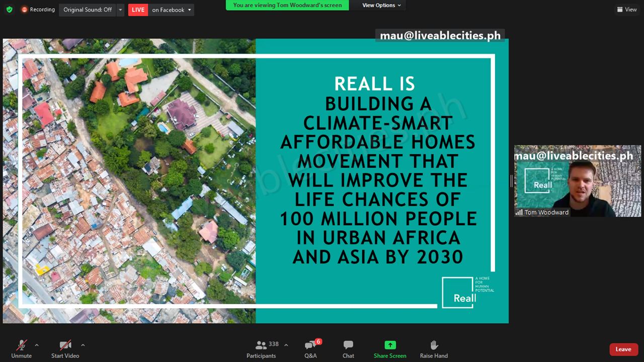
Task: Expand audio options caret beside Unmute
Action: [x=37, y=345]
